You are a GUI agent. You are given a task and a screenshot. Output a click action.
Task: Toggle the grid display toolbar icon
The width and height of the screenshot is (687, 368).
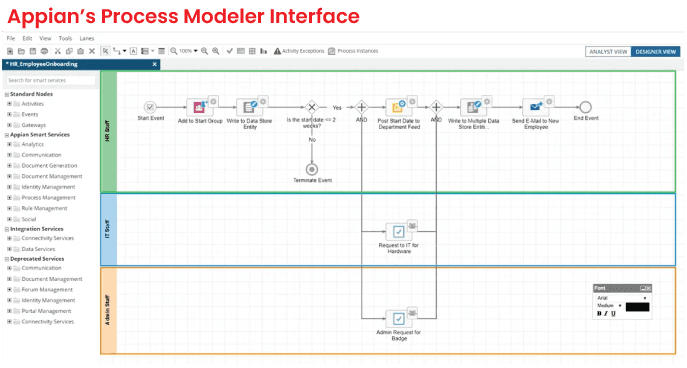point(252,51)
